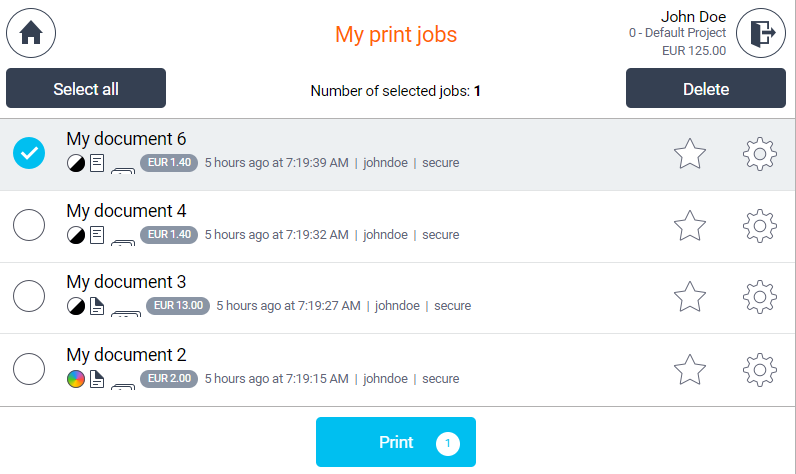Check the My document 2 job
This screenshot has width=796, height=474.
(30, 370)
